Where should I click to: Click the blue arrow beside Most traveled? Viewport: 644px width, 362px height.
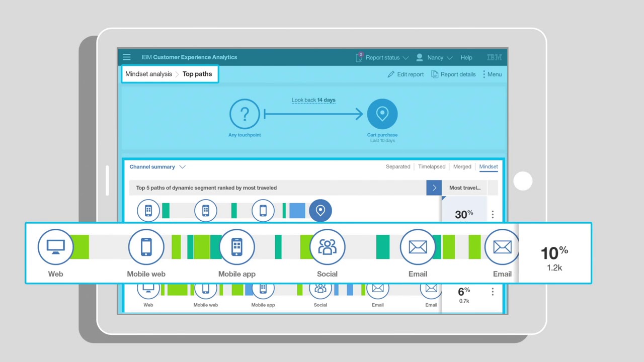434,188
